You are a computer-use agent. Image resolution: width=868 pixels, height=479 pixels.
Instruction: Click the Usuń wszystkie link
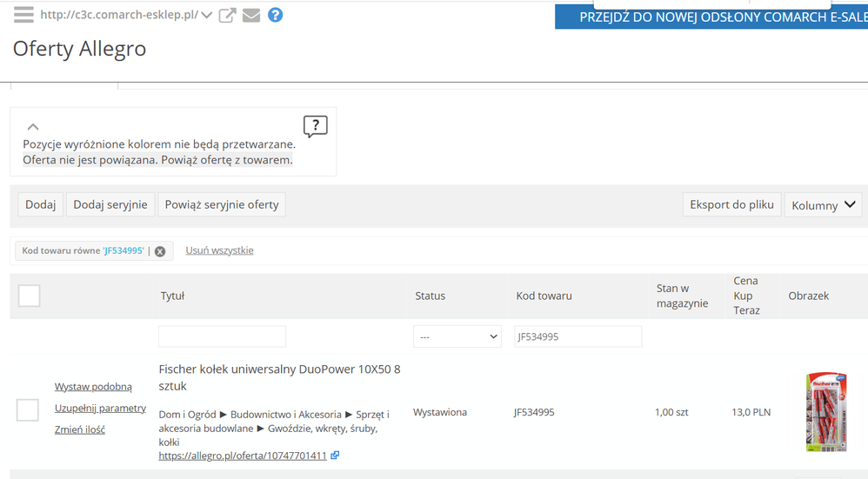pyautogui.click(x=219, y=250)
